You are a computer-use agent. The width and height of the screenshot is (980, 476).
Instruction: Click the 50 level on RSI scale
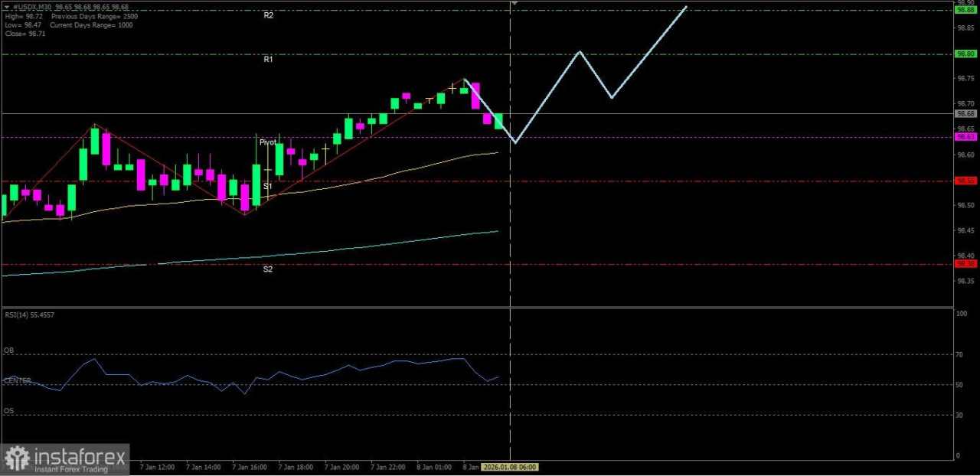pos(960,384)
